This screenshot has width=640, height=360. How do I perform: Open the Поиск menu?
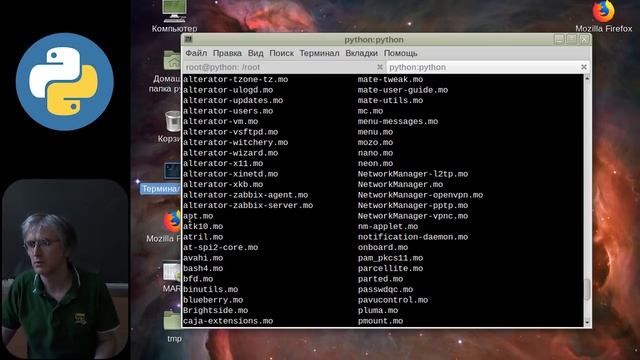281,53
